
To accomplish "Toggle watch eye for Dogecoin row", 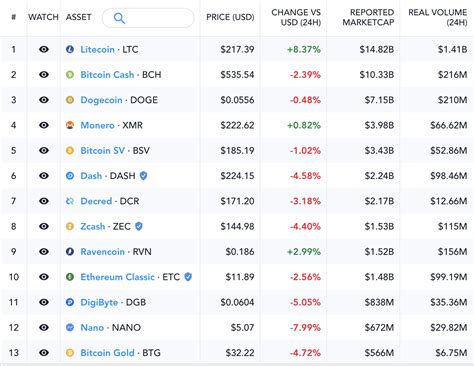I will 44,100.
